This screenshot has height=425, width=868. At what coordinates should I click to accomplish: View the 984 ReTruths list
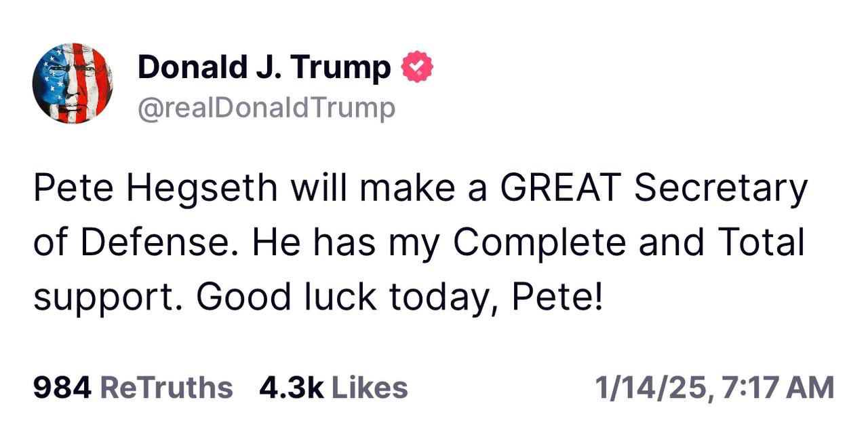(x=132, y=388)
